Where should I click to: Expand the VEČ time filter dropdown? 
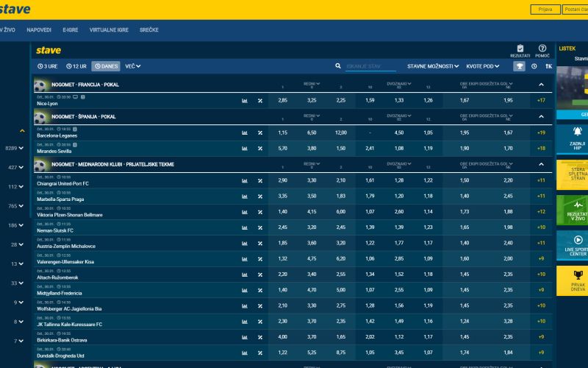[x=133, y=66]
